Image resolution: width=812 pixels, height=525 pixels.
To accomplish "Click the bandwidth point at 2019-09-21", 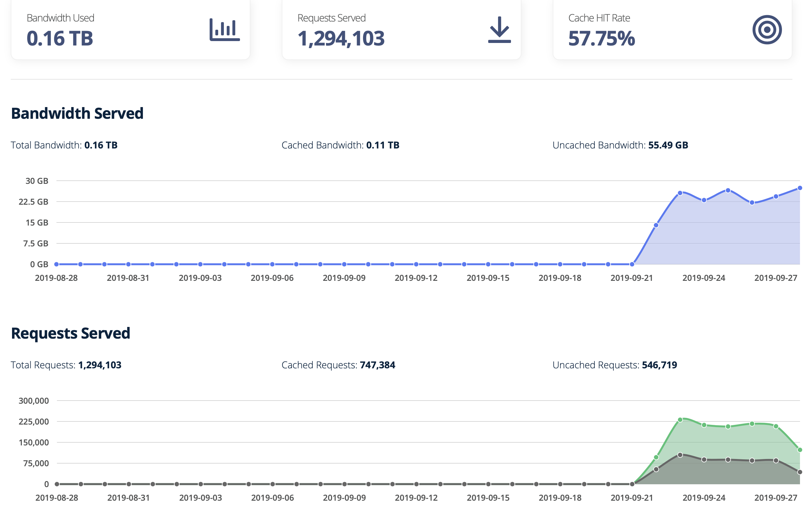I will tap(632, 264).
